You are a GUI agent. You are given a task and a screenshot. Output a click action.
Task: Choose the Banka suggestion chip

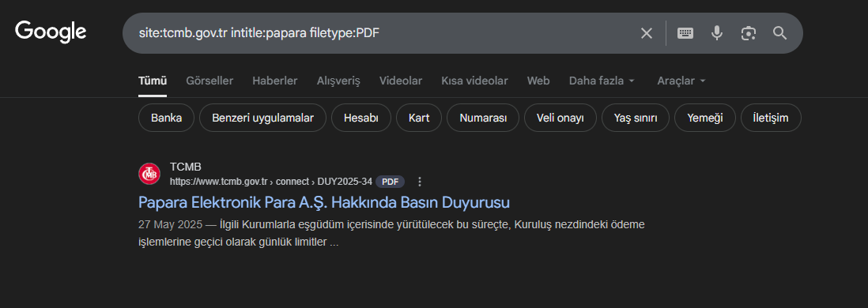(167, 118)
